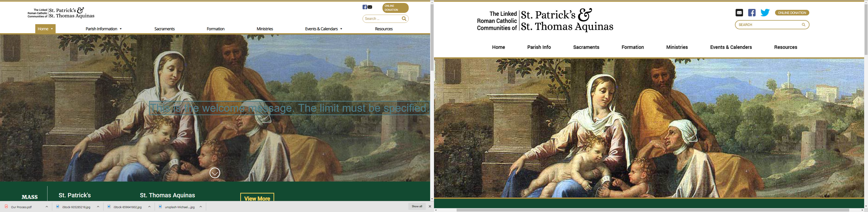Open options arrow for Our Process.pdf download
The width and height of the screenshot is (868, 212).
pos(47,207)
